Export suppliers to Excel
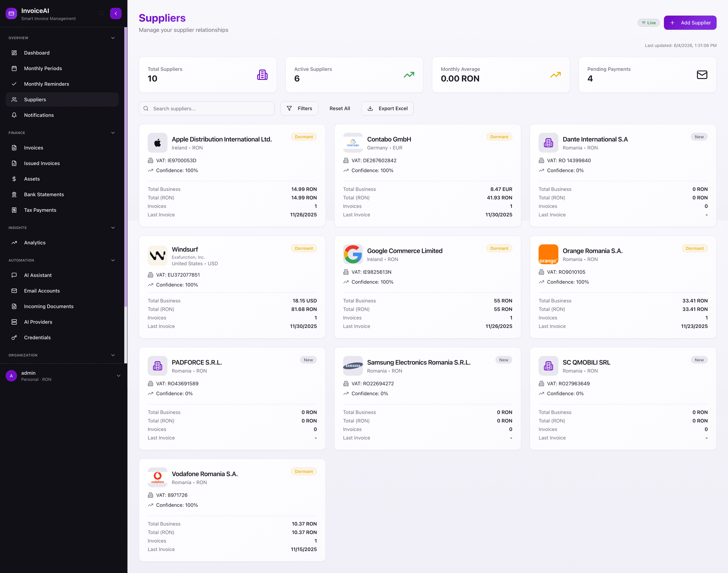 [388, 108]
